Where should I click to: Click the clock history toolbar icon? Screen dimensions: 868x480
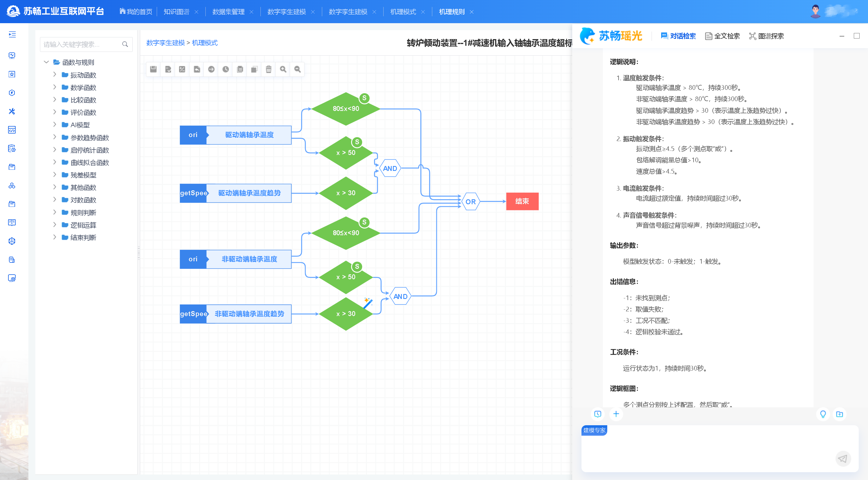click(x=225, y=70)
